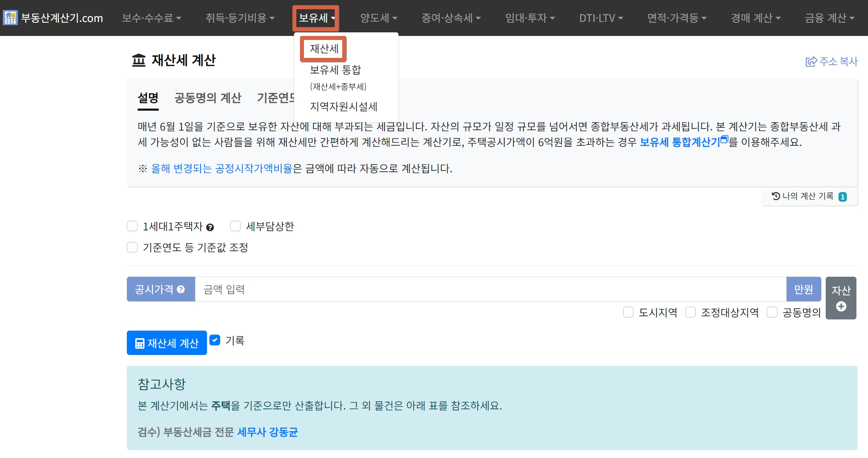Open the 취득·등기비용 dropdown
Image resolution: width=868 pixels, height=458 pixels.
(x=240, y=18)
